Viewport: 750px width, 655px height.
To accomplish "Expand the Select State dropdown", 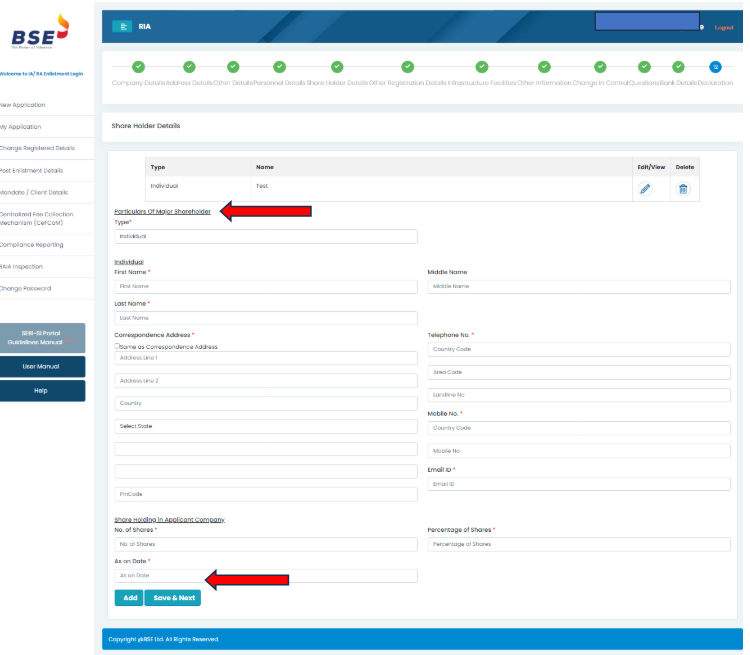I will click(x=265, y=426).
